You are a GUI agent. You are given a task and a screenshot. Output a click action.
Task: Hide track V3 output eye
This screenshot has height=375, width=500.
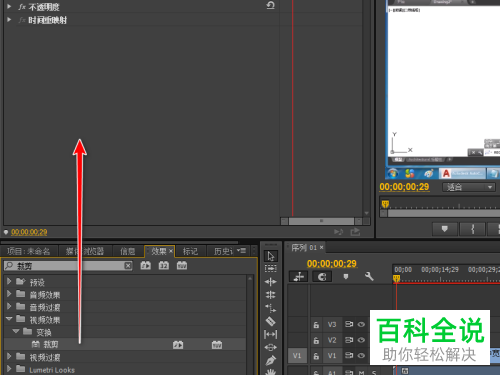pyautogui.click(x=361, y=324)
